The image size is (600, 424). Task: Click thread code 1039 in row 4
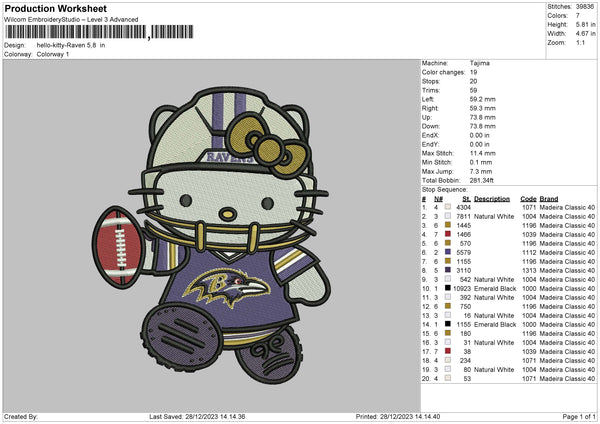point(529,235)
